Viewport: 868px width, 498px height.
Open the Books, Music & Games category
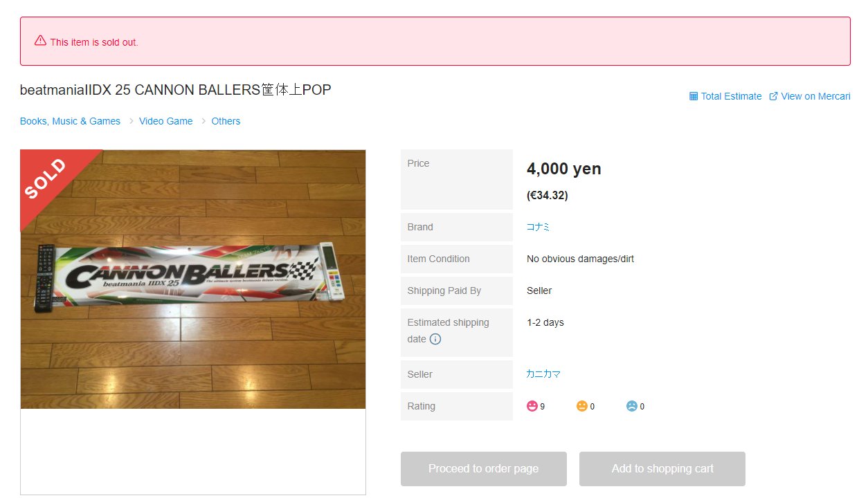click(x=70, y=121)
